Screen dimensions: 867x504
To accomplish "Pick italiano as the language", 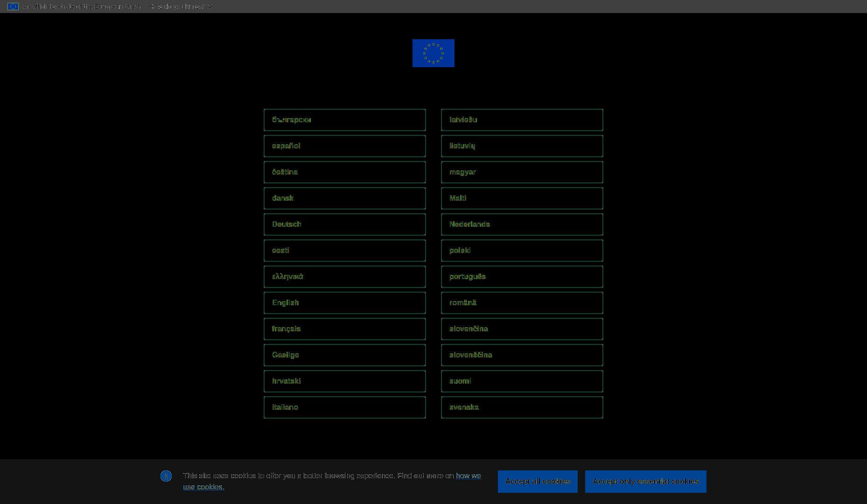I will coord(345,407).
